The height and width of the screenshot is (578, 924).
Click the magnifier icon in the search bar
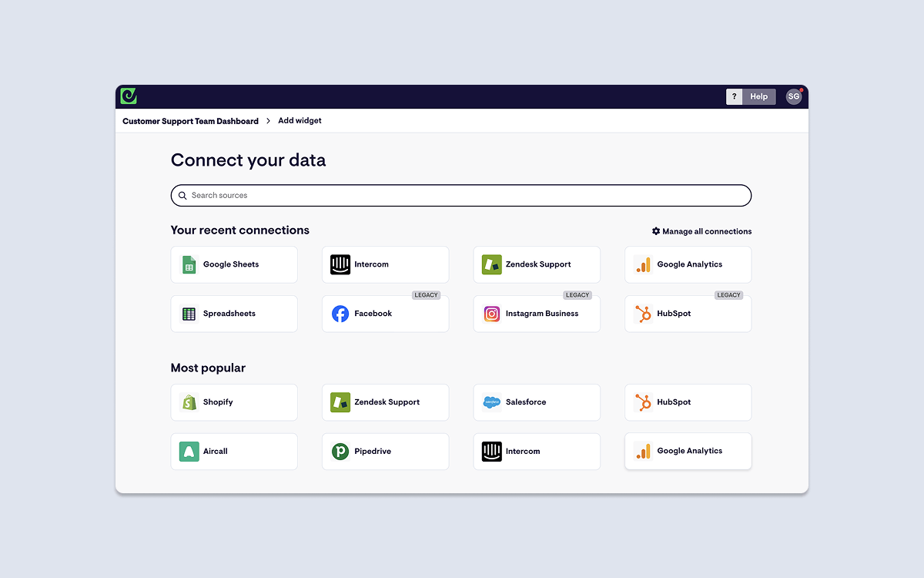coord(182,196)
